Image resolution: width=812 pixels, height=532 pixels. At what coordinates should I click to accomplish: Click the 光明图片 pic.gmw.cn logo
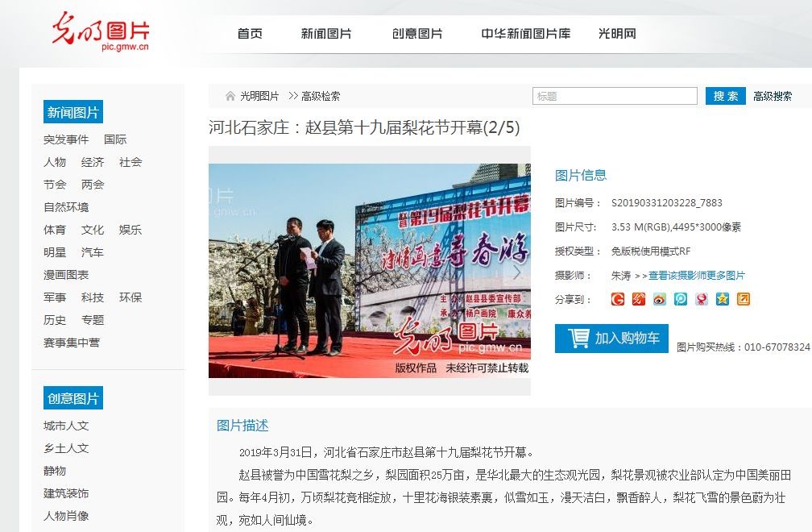pyautogui.click(x=101, y=31)
